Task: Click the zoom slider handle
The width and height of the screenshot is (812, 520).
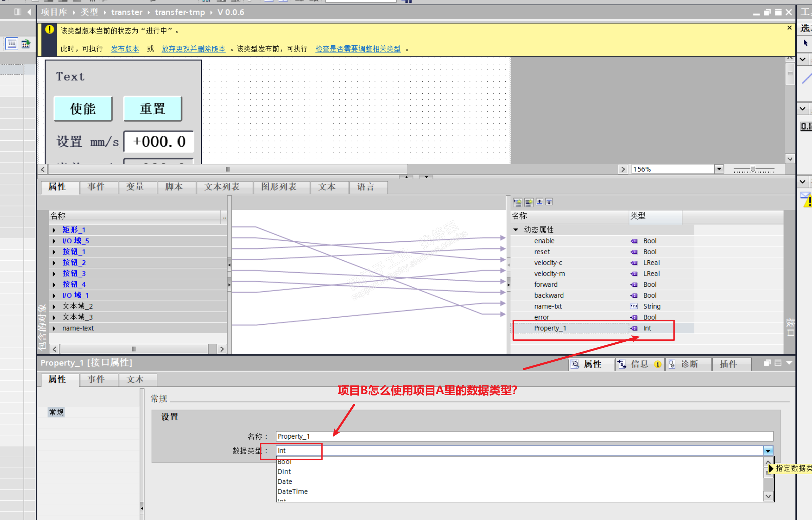Action: pos(753,169)
